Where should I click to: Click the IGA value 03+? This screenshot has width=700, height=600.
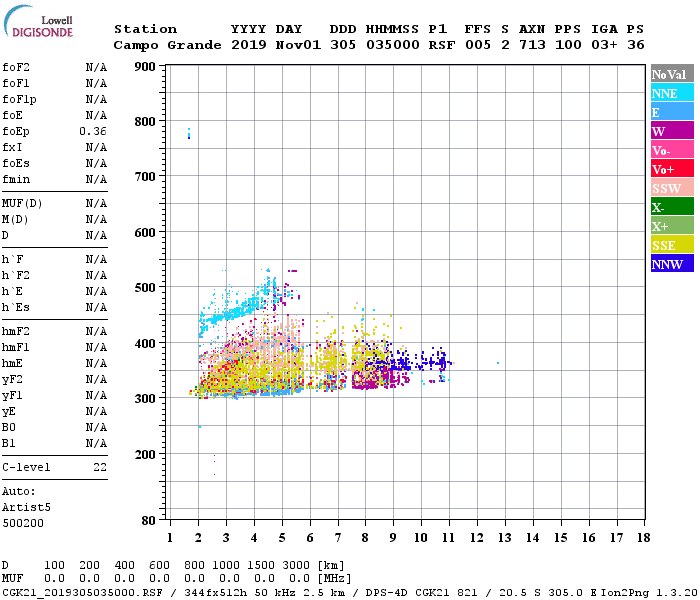(x=604, y=45)
